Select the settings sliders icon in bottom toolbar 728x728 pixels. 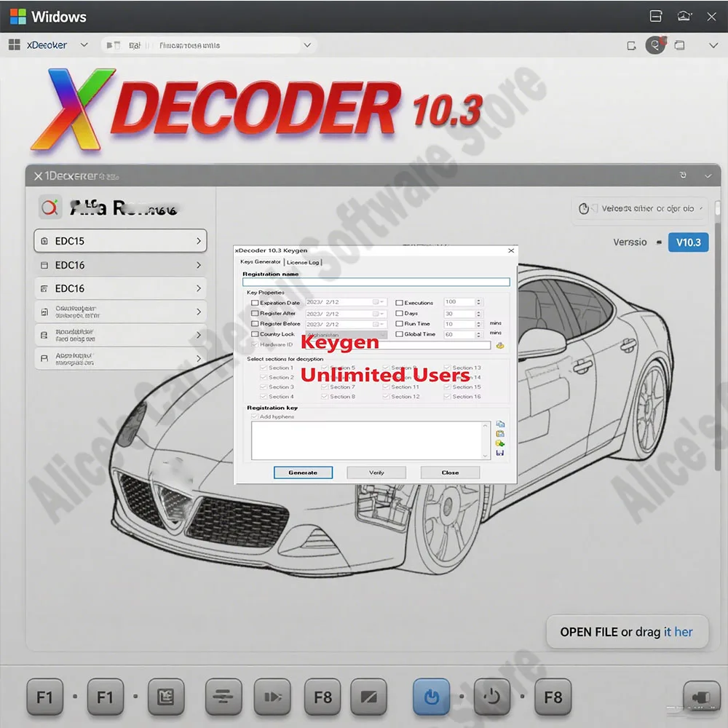(x=224, y=697)
